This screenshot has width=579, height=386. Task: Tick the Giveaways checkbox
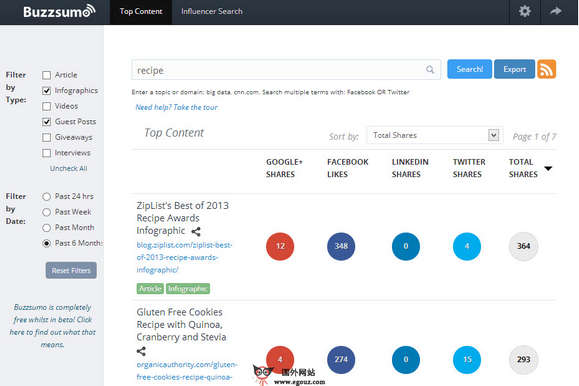[47, 137]
